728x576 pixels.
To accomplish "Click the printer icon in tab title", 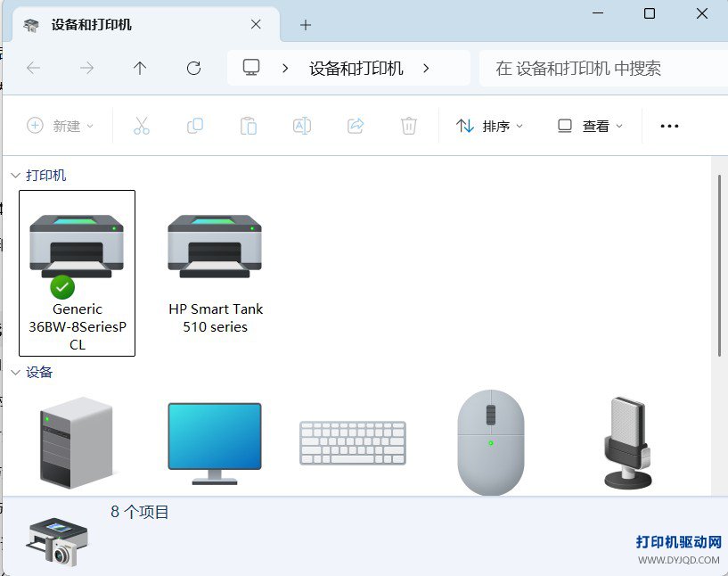I will (31, 25).
